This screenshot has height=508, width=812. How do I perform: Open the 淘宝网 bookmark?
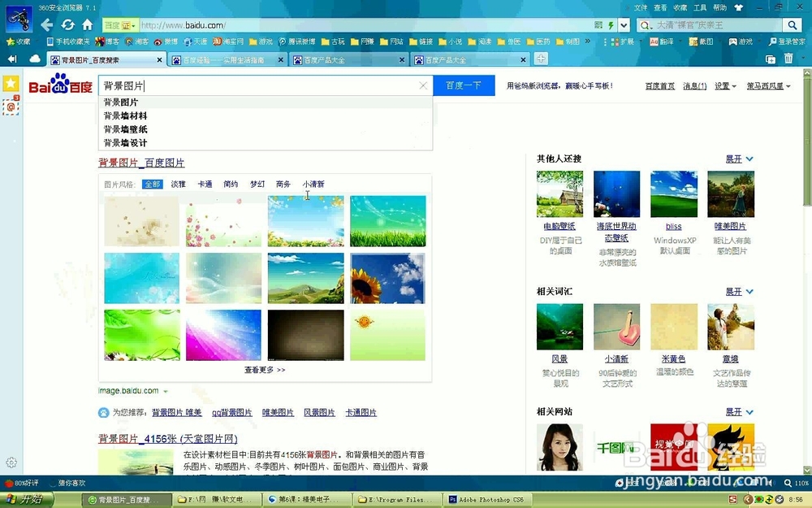point(228,41)
